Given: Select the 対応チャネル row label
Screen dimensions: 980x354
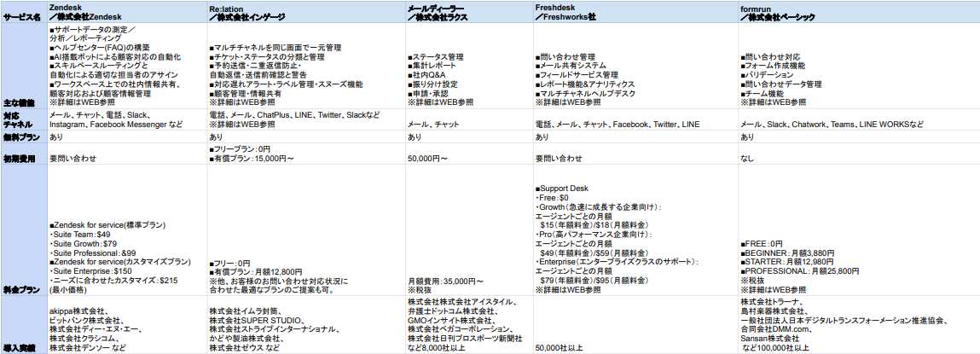Looking at the screenshot, I should (24, 119).
